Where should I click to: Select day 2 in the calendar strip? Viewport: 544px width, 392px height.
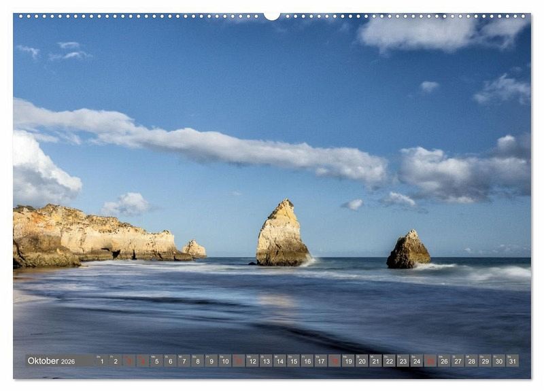(x=116, y=361)
